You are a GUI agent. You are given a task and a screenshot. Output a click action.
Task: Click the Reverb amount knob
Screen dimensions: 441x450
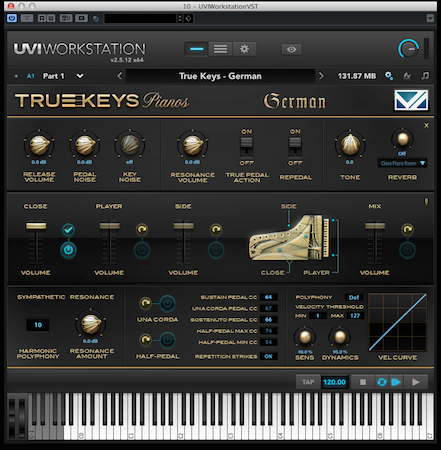pos(402,139)
